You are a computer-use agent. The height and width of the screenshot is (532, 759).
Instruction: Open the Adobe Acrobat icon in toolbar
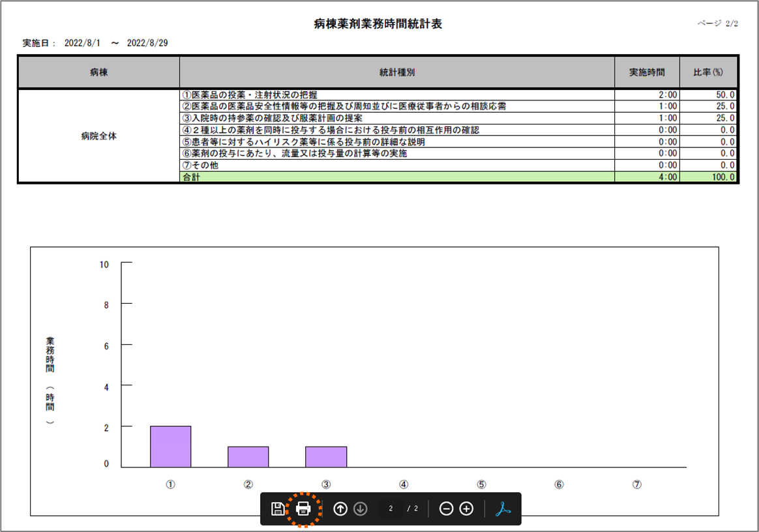point(502,509)
